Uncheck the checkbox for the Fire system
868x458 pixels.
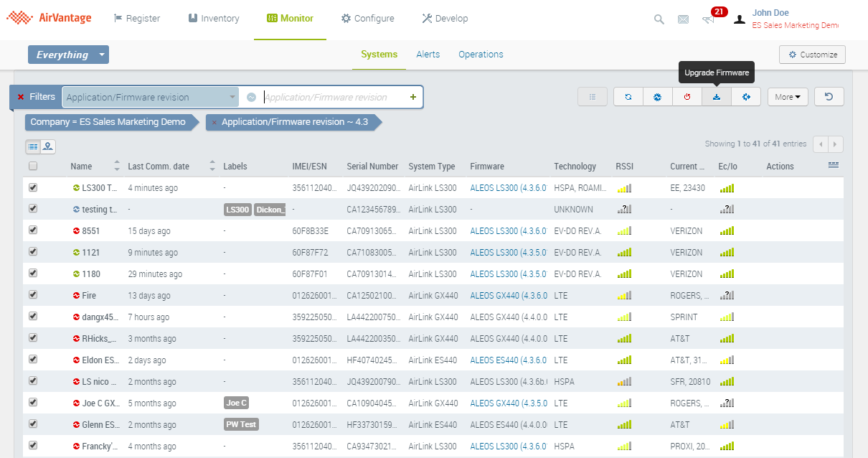(33, 295)
